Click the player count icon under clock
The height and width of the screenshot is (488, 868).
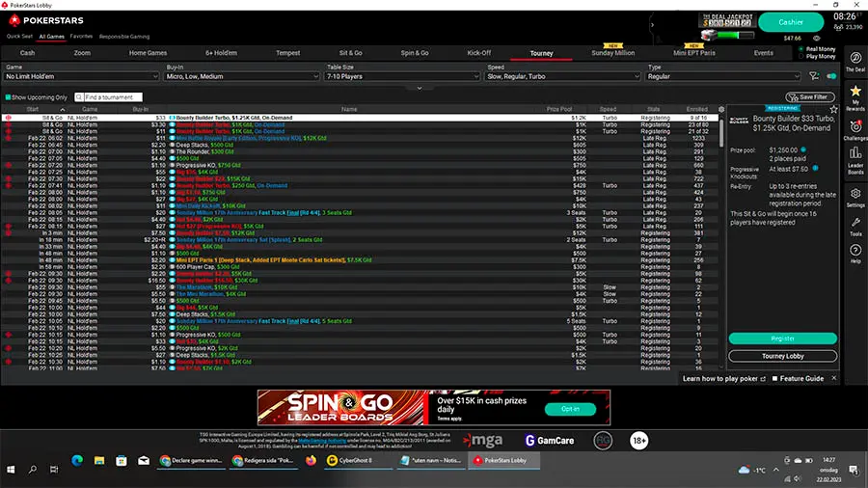click(x=839, y=27)
